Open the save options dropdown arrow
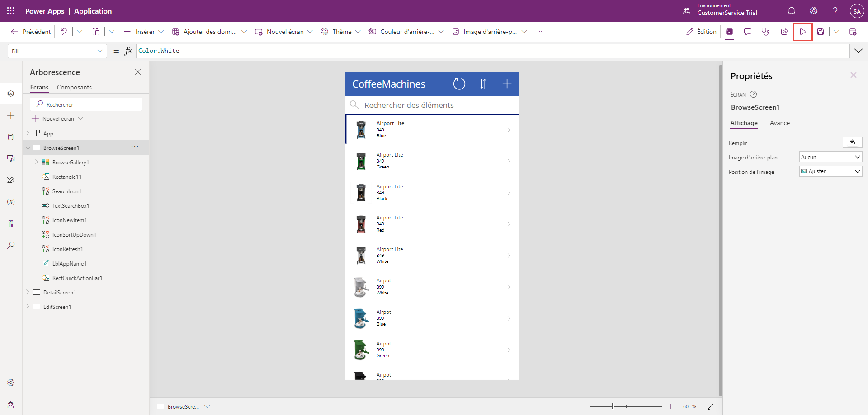The height and width of the screenshot is (415, 868). (836, 32)
